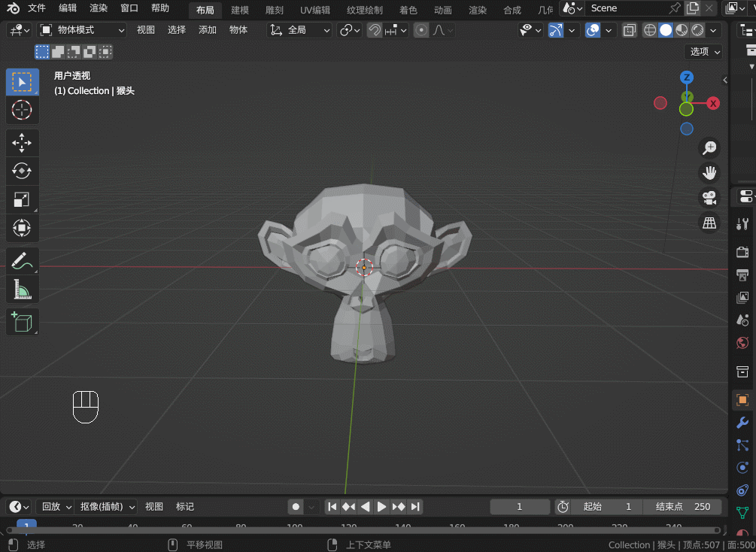
Task: Open the World properties tab
Action: (742, 343)
